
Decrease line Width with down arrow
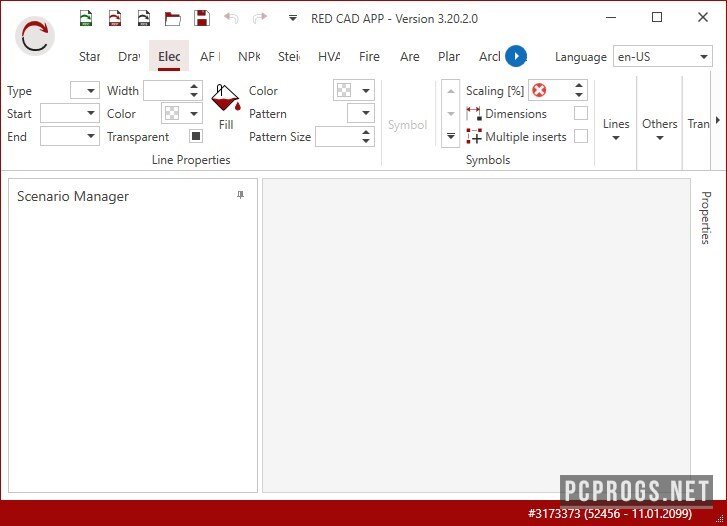pyautogui.click(x=194, y=95)
